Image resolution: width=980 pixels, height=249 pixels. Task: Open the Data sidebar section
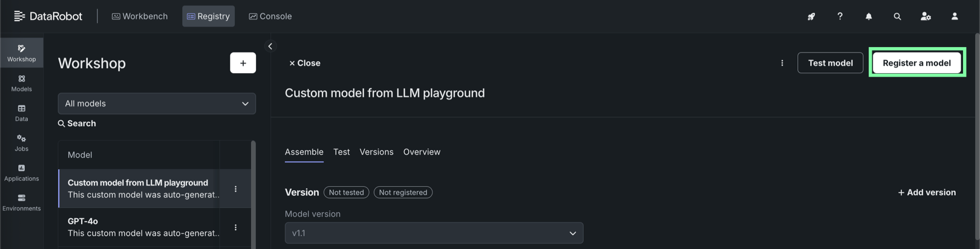pyautogui.click(x=21, y=113)
